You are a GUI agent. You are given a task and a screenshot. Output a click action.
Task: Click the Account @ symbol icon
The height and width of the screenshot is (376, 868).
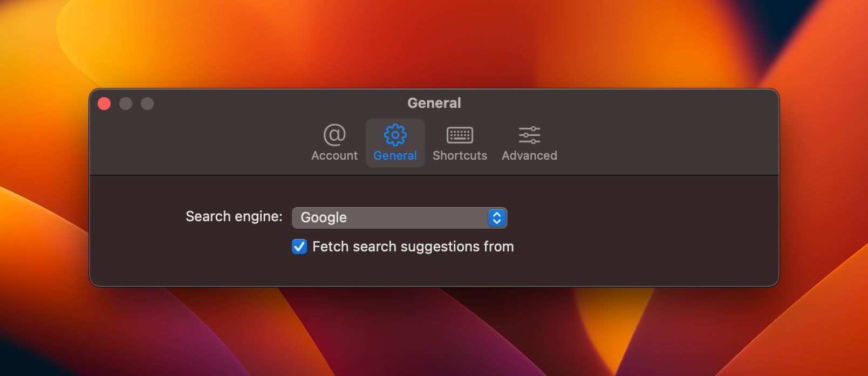[x=334, y=135]
